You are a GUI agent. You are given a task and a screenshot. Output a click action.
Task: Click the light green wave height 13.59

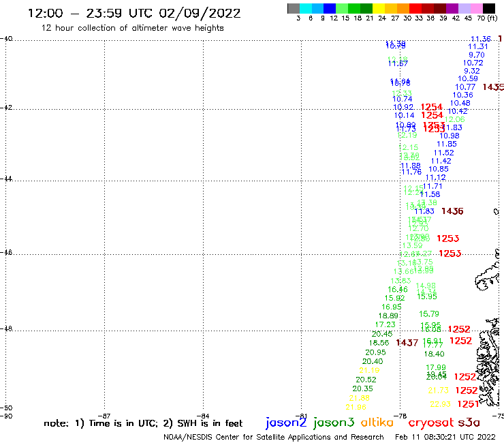click(412, 245)
